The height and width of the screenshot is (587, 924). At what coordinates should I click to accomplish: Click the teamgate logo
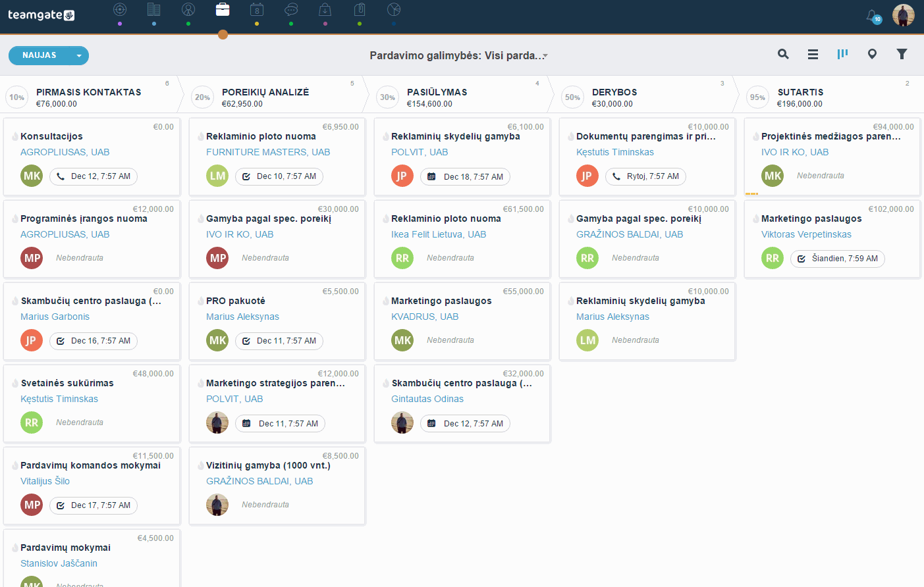41,15
